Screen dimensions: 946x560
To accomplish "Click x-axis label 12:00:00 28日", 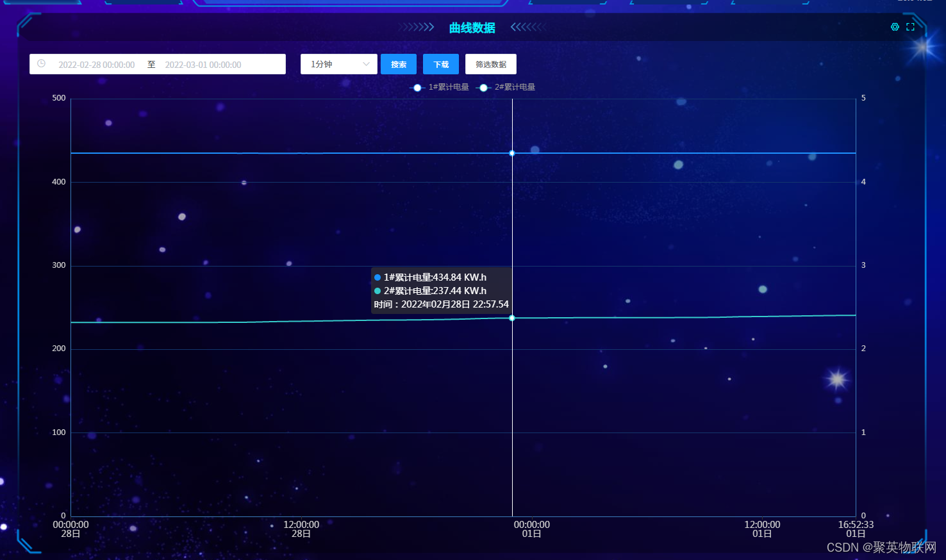I will [x=301, y=529].
